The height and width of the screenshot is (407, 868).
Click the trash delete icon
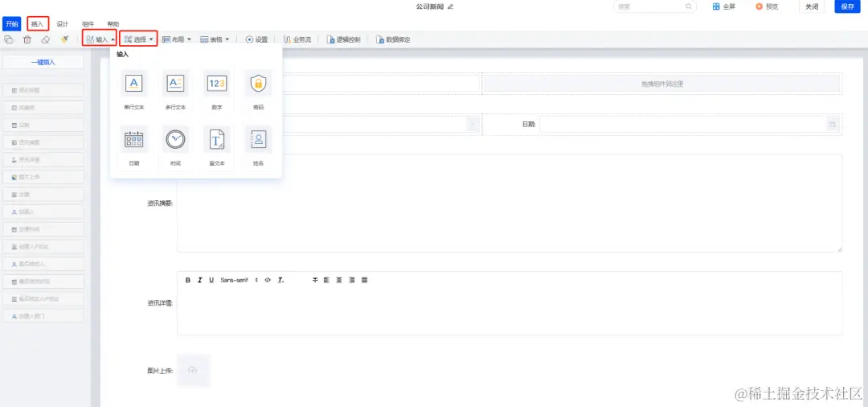tap(27, 39)
